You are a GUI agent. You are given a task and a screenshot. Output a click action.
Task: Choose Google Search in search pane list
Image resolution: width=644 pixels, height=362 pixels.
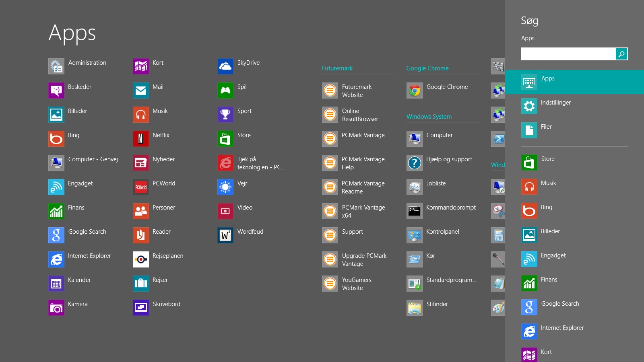[x=559, y=304]
